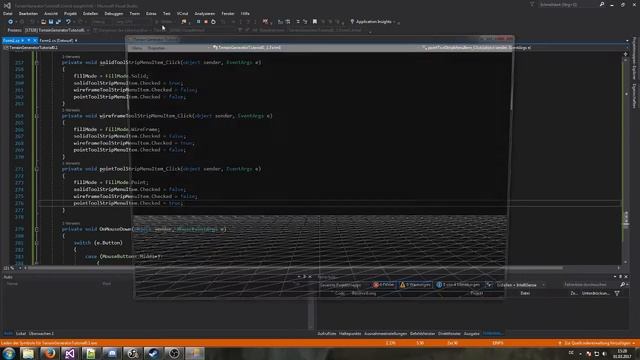Click the navigate backward toolbar icon
This screenshot has height=360, width=640.
(x=10, y=22)
